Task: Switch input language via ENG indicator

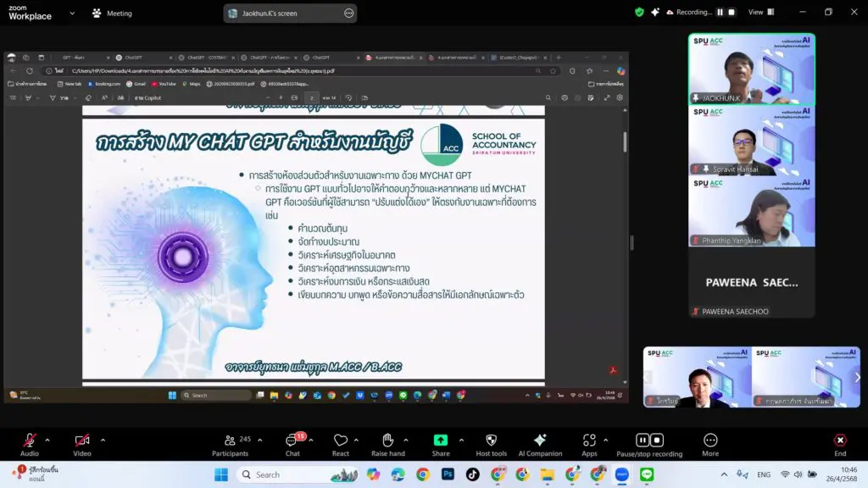Action: click(764, 474)
